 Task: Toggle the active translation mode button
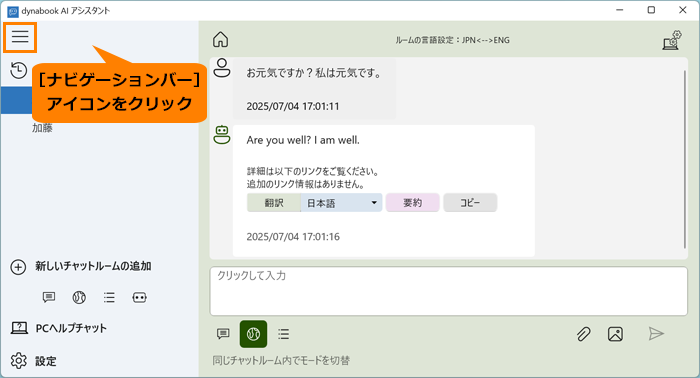click(x=254, y=334)
